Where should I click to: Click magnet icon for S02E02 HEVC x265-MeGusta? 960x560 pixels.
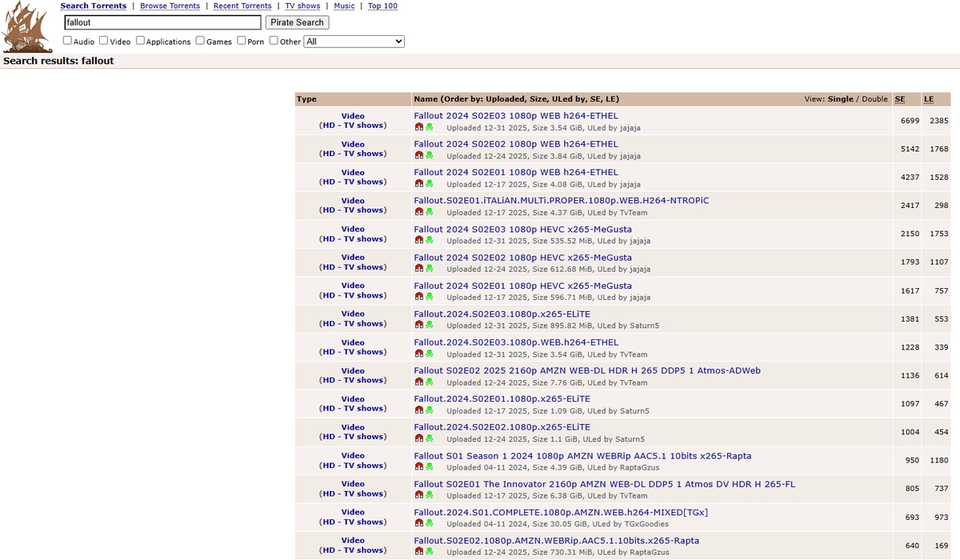tap(418, 270)
